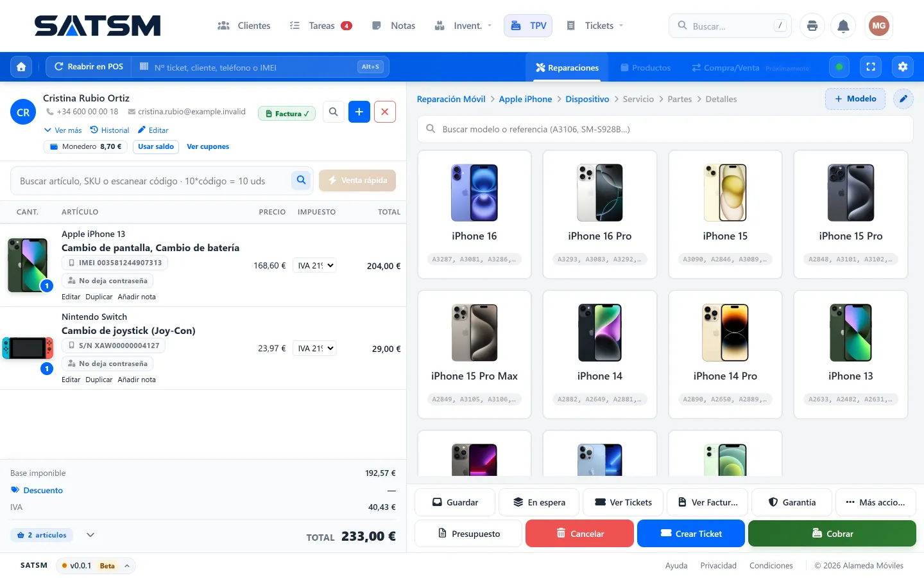Viewport: 924px width, 578px height.
Task: Select iPhone 14 Pro model card
Action: (725, 355)
